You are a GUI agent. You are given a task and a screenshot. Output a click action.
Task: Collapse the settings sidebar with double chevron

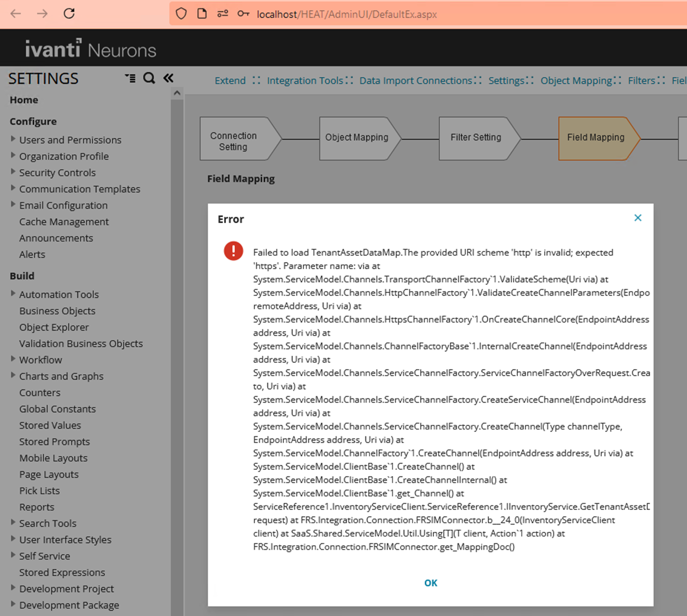[168, 78]
